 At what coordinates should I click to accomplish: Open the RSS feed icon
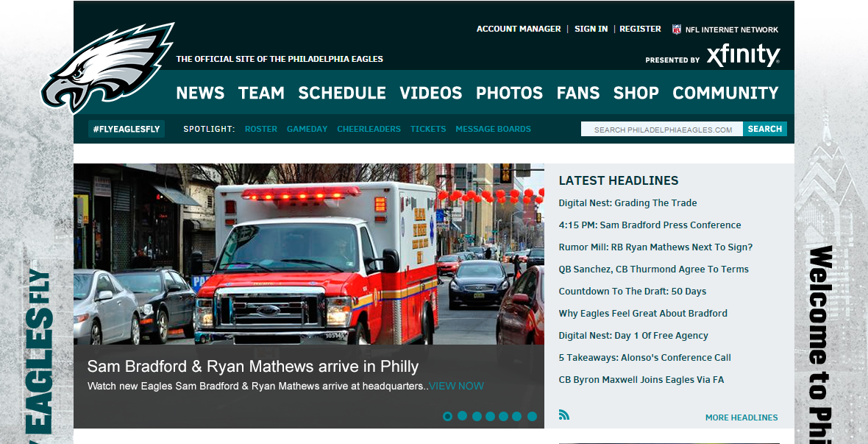pos(563,415)
